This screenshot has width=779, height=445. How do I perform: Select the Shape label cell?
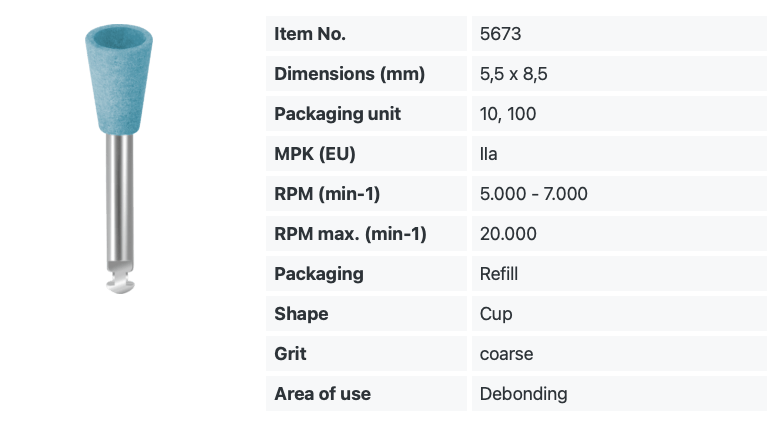(x=366, y=314)
